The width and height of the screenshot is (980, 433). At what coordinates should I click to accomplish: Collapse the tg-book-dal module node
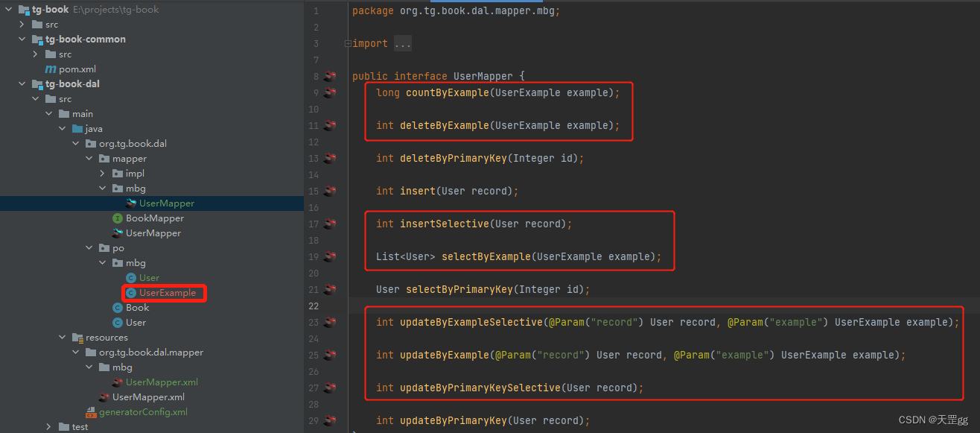pos(22,84)
